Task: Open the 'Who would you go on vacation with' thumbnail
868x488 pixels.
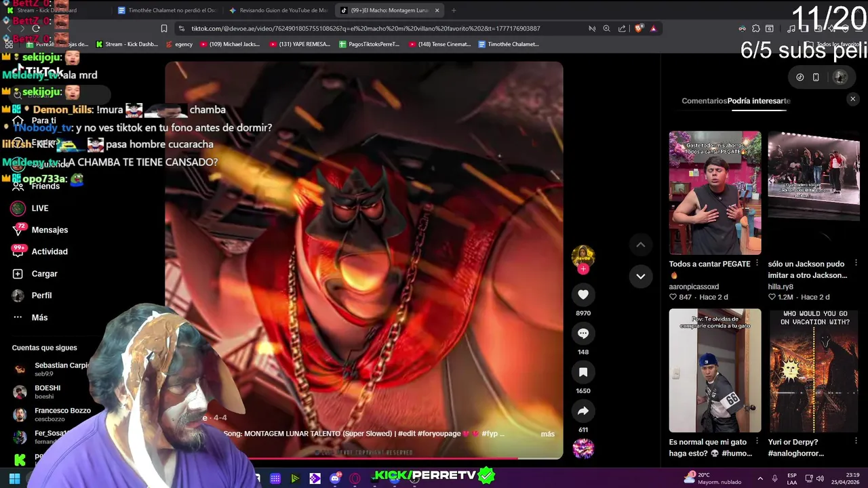Action: coord(814,371)
